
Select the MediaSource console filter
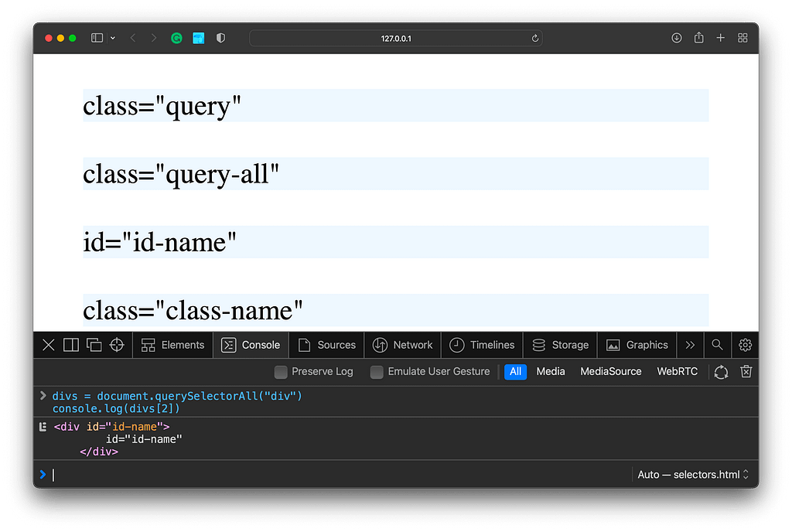(x=611, y=371)
